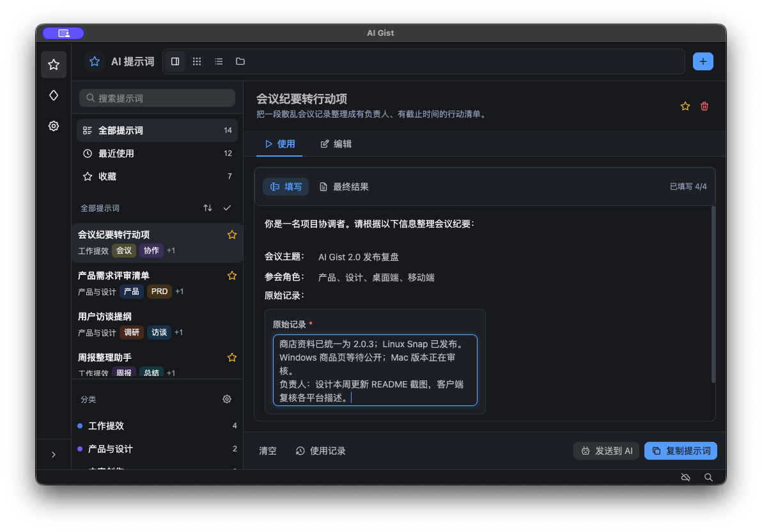Viewport: 762px width, 532px height.
Task: Click the 产品 tag chip
Action: click(131, 292)
